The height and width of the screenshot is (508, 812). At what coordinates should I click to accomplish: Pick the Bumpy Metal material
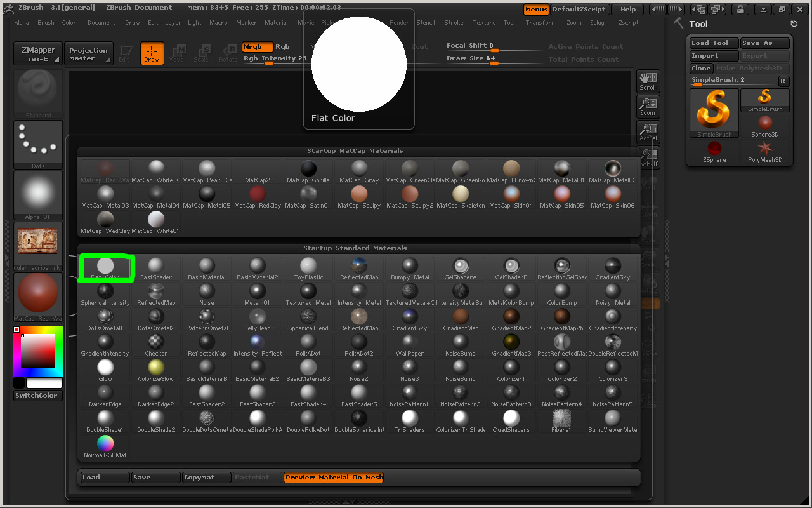click(410, 269)
